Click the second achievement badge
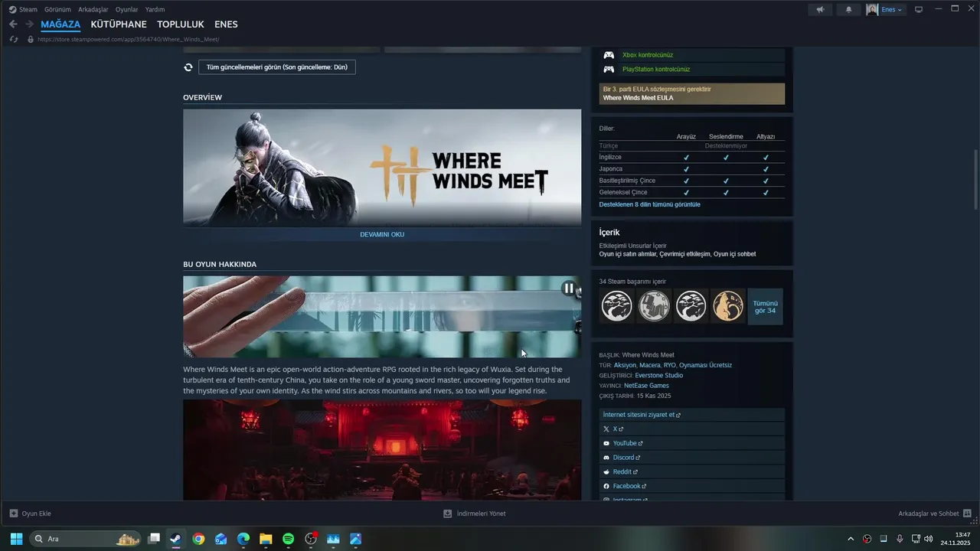Screen dimensions: 980x551 click(654, 306)
